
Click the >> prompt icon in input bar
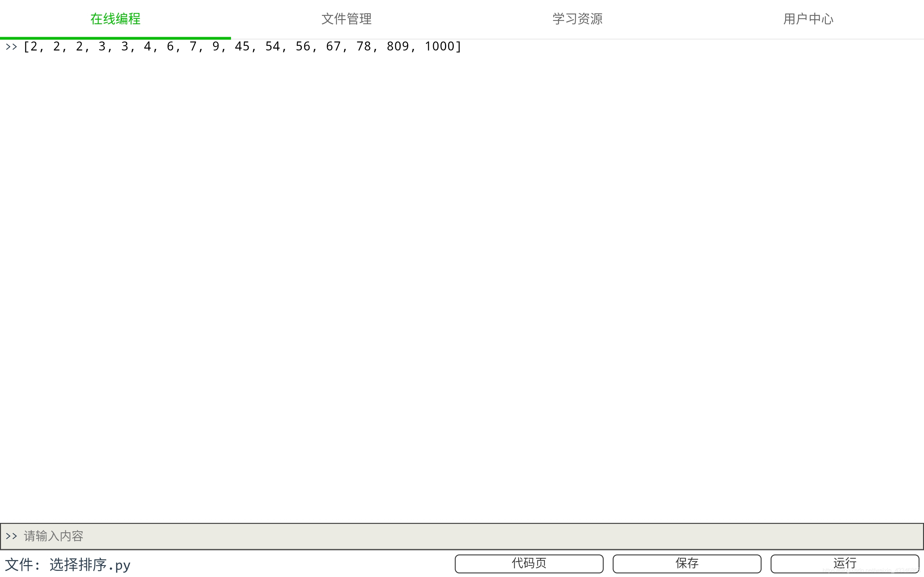[x=12, y=536]
